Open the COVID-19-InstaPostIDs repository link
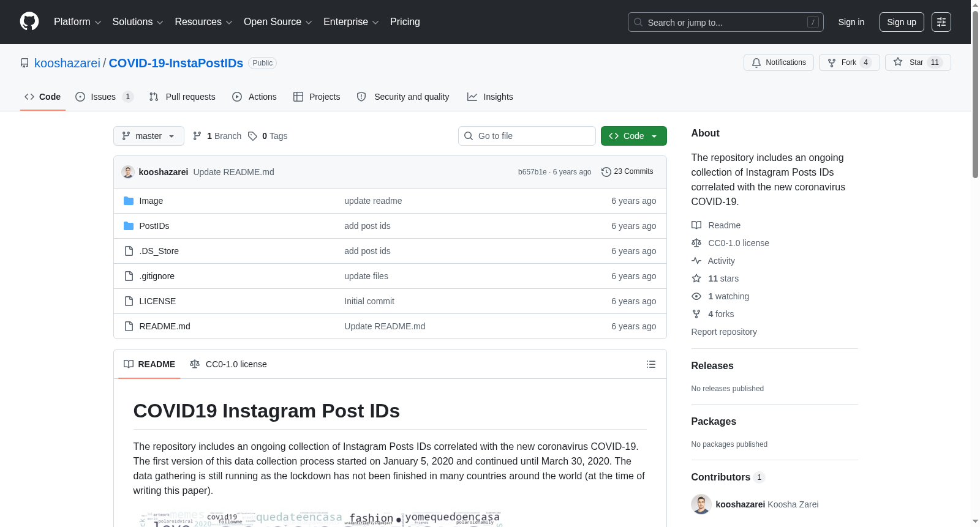980x527 pixels. click(x=176, y=63)
